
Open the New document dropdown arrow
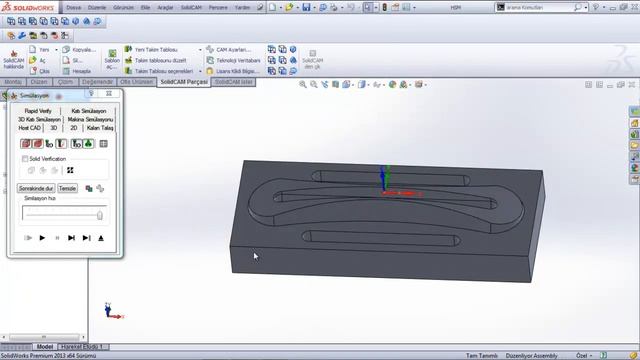[281, 8]
